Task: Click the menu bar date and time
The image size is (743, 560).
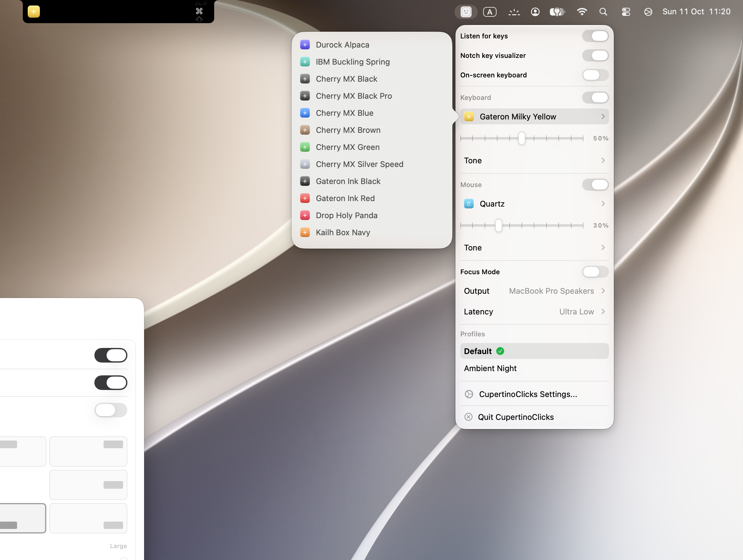Action: pyautogui.click(x=696, y=12)
